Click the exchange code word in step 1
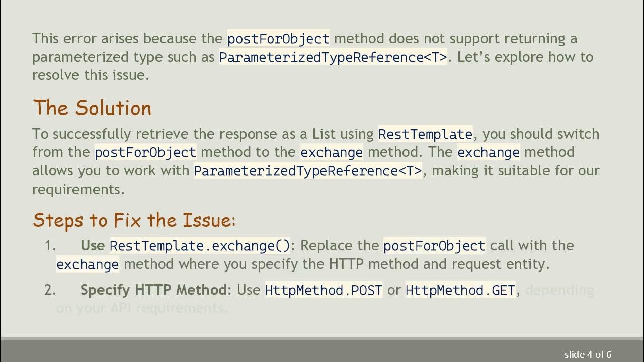 pyautogui.click(x=88, y=264)
